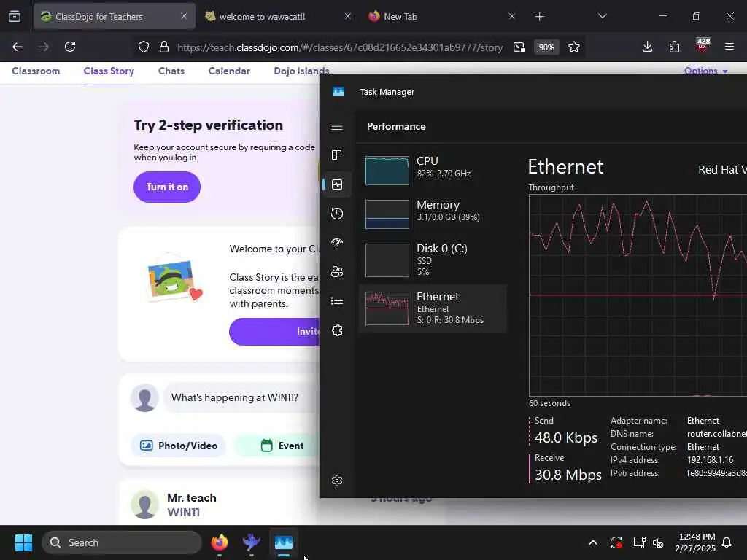This screenshot has height=560, width=747.
Task: Click taskbar clock showing 12:48 PM
Action: (x=695, y=542)
